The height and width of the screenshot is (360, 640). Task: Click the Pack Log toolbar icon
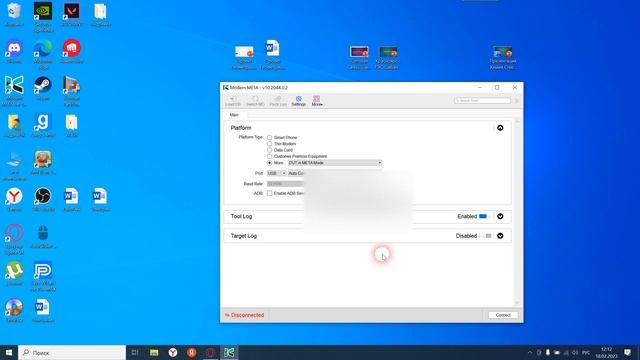278,101
